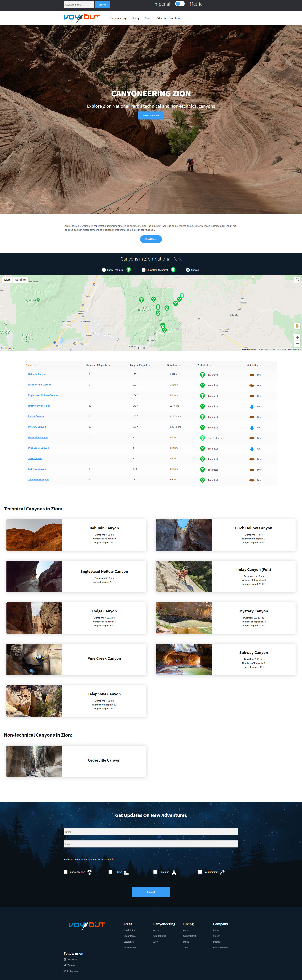Click the blue Search button

pyautogui.click(x=102, y=5)
